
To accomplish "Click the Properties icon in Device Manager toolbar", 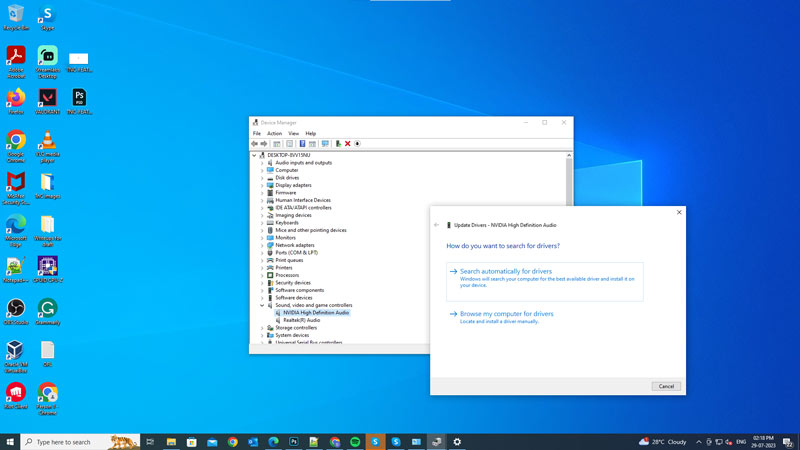I will [x=289, y=144].
